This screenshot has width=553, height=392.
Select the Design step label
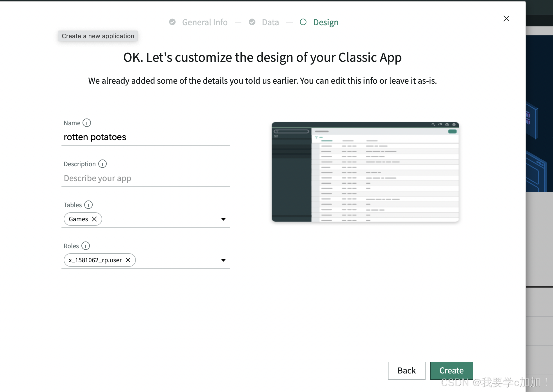(x=326, y=22)
